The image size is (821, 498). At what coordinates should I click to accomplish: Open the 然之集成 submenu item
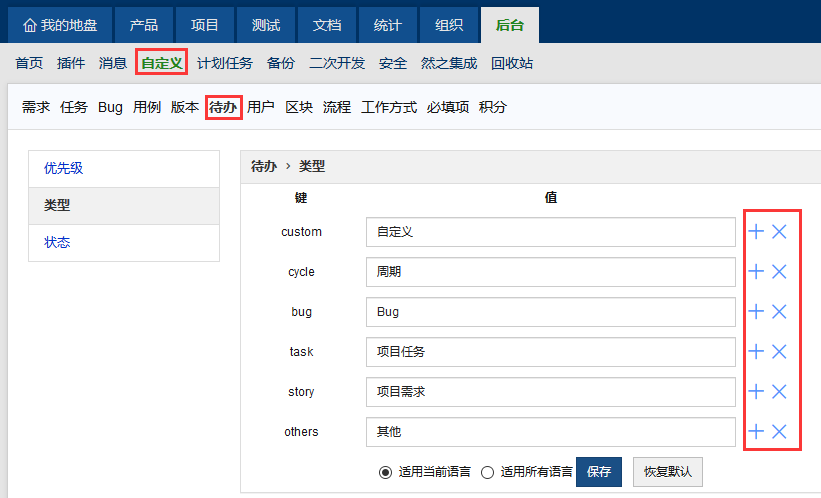tap(449, 63)
